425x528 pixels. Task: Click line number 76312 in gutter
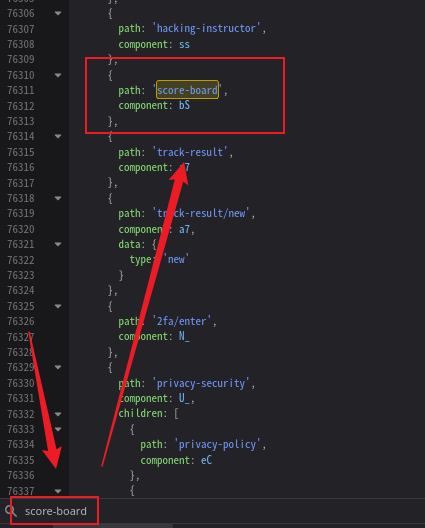[21, 106]
